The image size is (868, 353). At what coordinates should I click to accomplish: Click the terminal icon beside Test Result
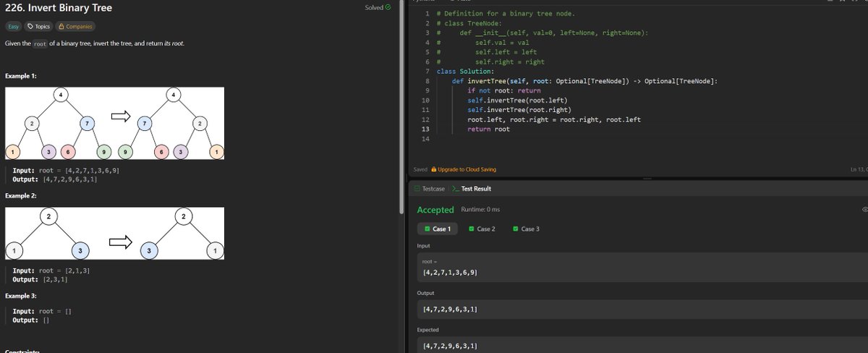pyautogui.click(x=455, y=188)
